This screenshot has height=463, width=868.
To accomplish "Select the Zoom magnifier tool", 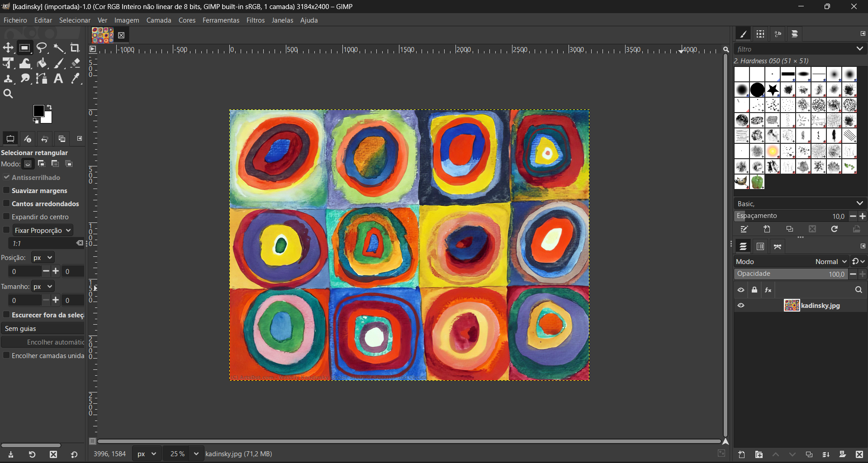I will click(8, 94).
